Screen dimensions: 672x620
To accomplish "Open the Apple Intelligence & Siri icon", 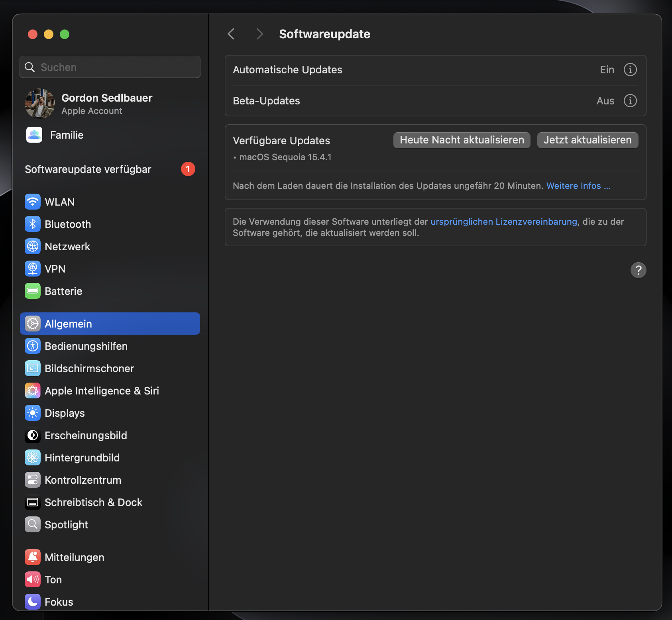I will (33, 390).
